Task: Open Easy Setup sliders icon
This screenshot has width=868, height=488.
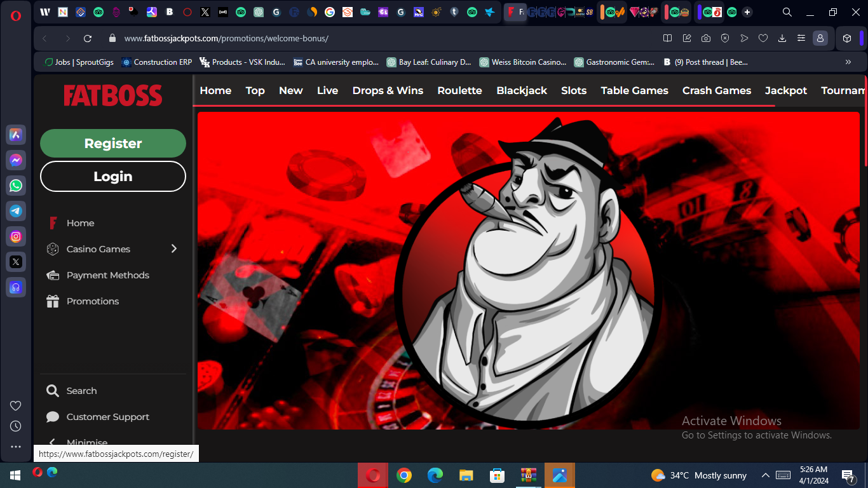Action: [x=801, y=38]
